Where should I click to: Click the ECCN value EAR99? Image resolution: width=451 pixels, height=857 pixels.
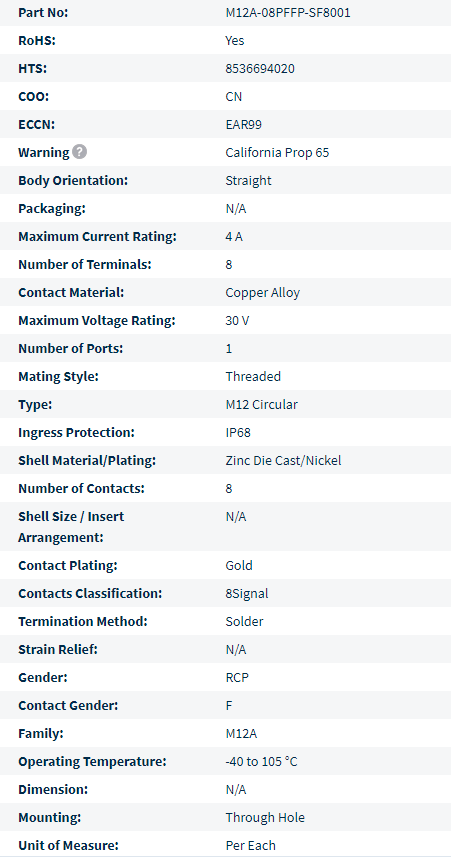244,125
